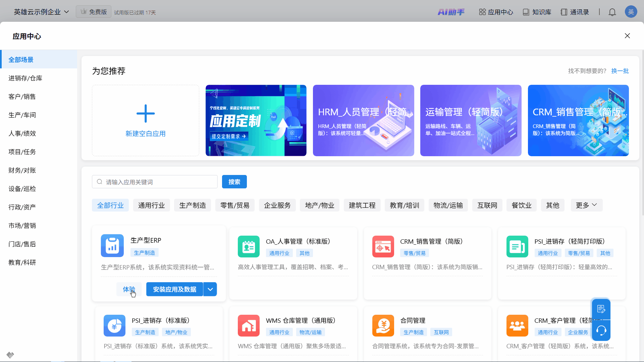
Task: Select the 生产制造 industry filter
Action: coord(193,205)
